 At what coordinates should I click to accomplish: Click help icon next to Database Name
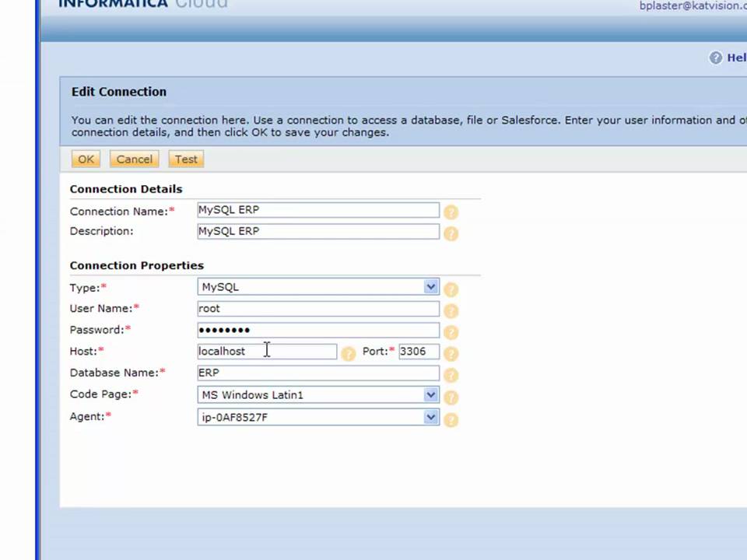click(x=451, y=376)
